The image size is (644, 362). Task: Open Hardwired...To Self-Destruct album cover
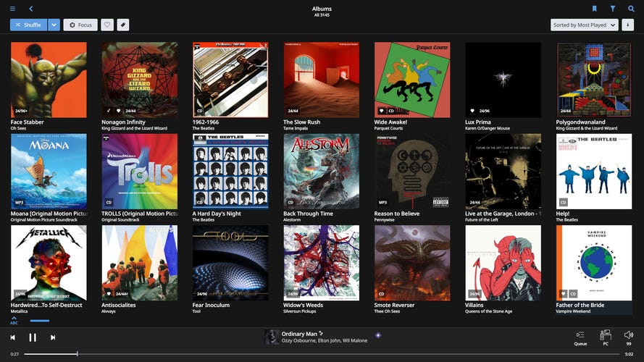(49, 263)
